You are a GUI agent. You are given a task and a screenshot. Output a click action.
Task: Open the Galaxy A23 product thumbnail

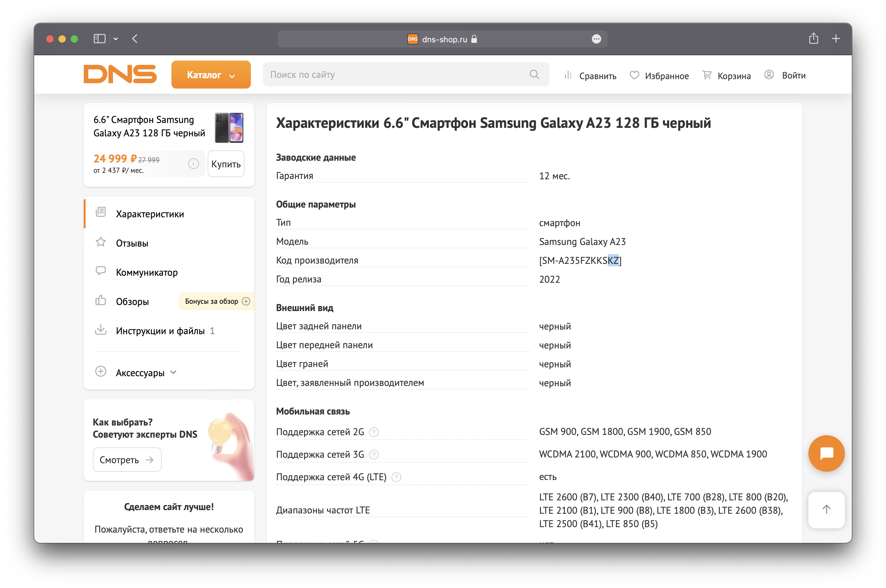click(229, 128)
